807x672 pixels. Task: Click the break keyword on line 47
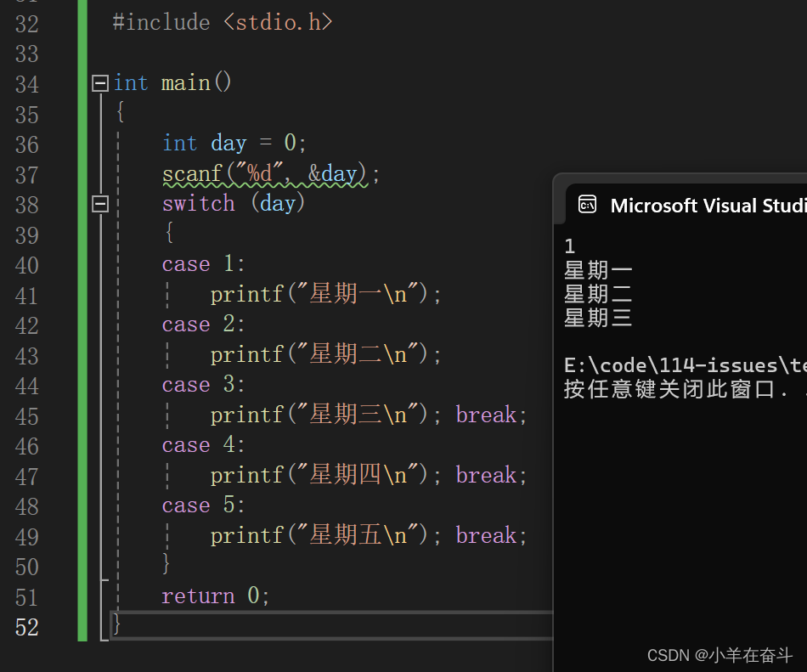pyautogui.click(x=486, y=475)
